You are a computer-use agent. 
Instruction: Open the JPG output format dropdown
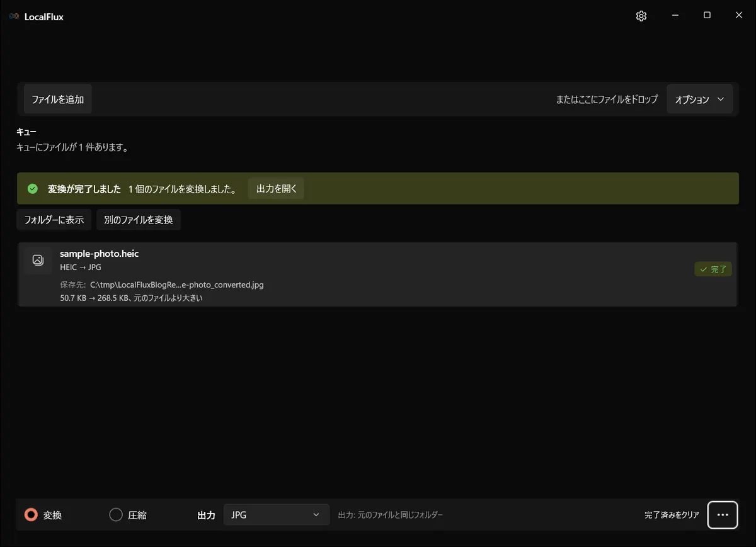[x=277, y=515]
